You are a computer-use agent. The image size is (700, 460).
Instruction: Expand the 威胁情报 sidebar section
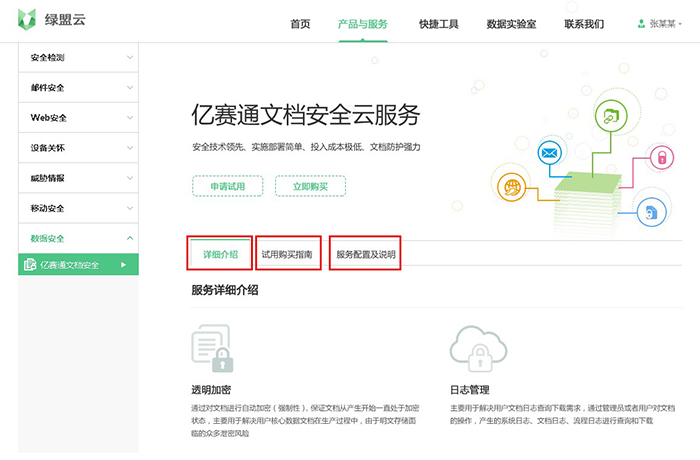pyautogui.click(x=79, y=178)
